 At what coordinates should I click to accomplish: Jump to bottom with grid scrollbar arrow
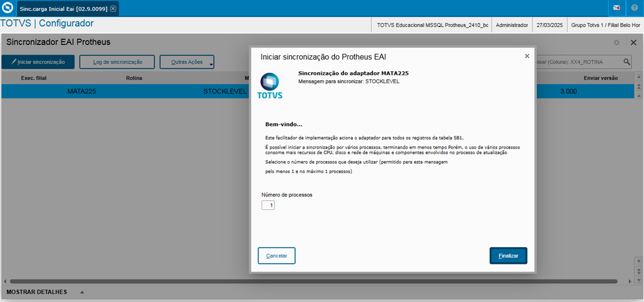coord(638,280)
